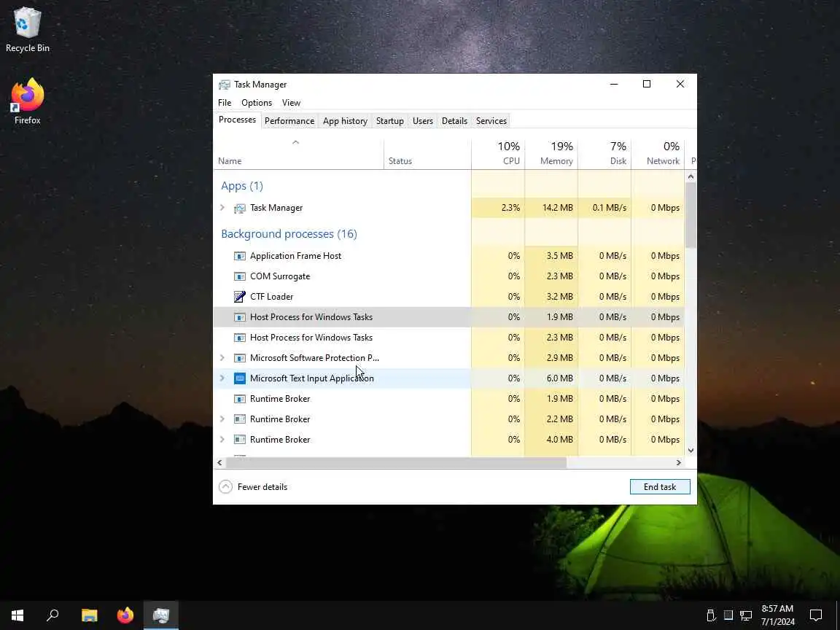The height and width of the screenshot is (630, 840).
Task: Expand Microsoft Software Protection process row
Action: [x=222, y=358]
